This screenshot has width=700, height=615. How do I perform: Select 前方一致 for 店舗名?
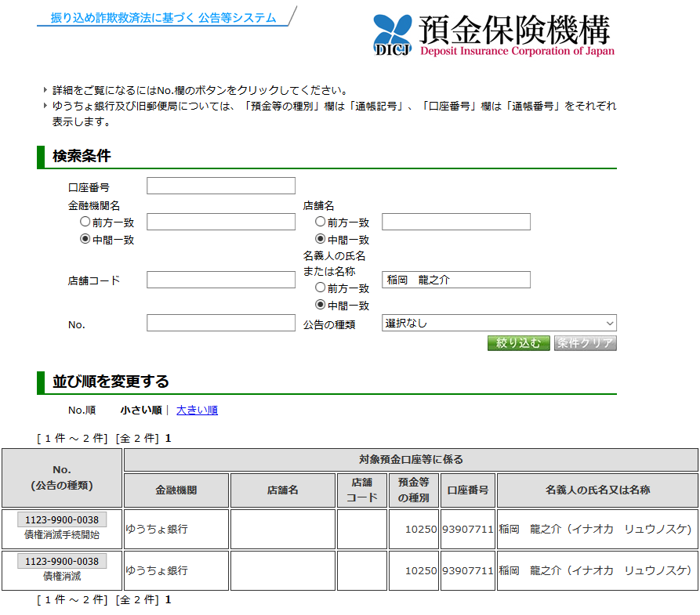(320, 222)
